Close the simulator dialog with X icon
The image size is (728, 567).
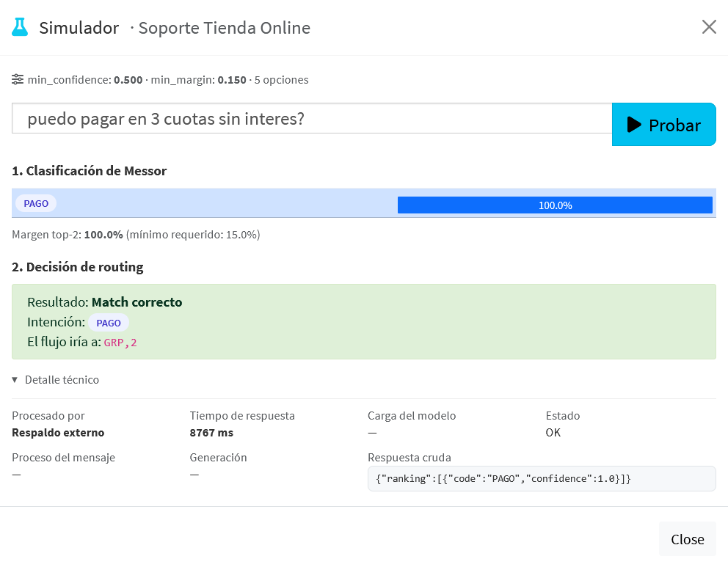(709, 27)
